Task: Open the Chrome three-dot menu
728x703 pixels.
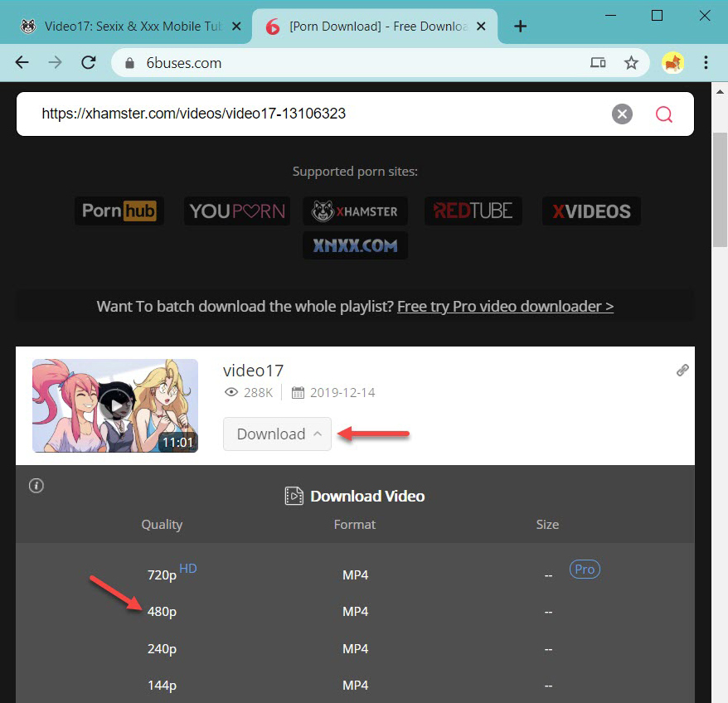Action: tap(706, 62)
